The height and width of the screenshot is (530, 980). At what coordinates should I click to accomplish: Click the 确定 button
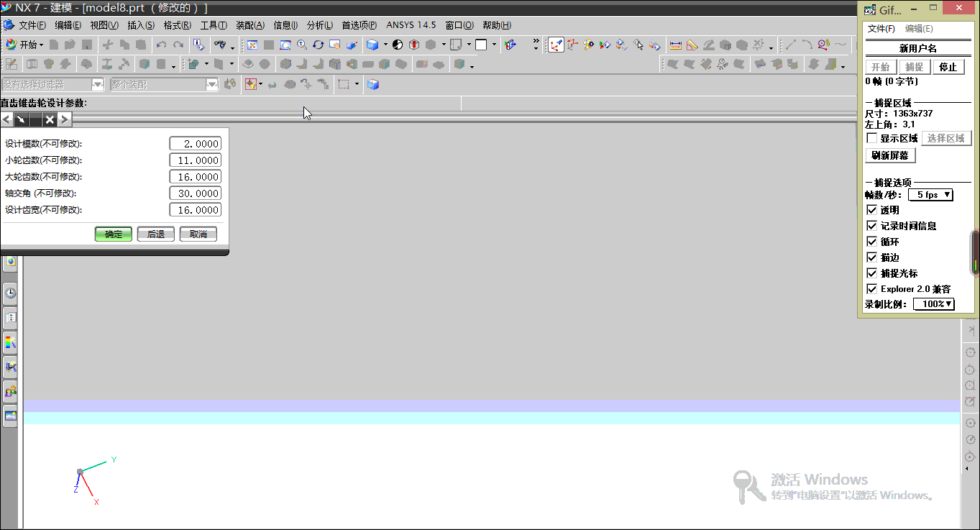(x=114, y=234)
